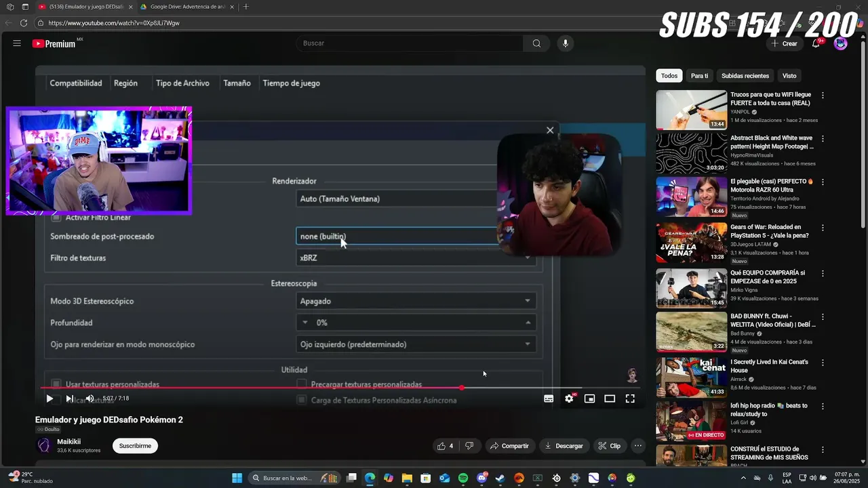868x488 pixels.
Task: Open Ojo izquierdo (predeterminado) dropdown
Action: pyautogui.click(x=416, y=344)
